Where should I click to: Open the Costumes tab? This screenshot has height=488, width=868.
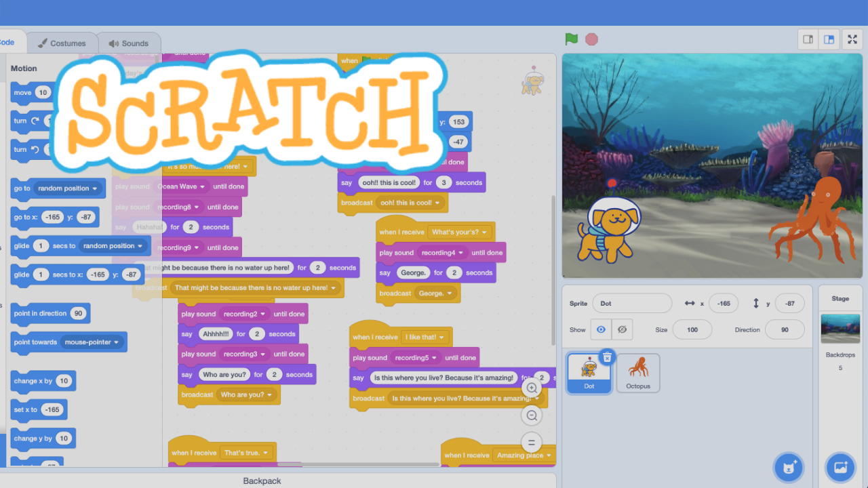(61, 43)
